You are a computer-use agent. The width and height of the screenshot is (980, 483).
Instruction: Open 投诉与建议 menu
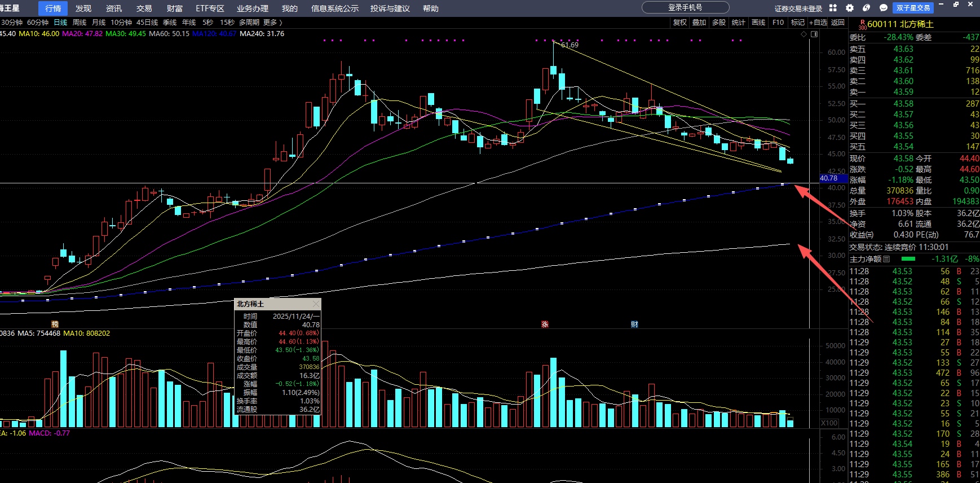coord(390,8)
